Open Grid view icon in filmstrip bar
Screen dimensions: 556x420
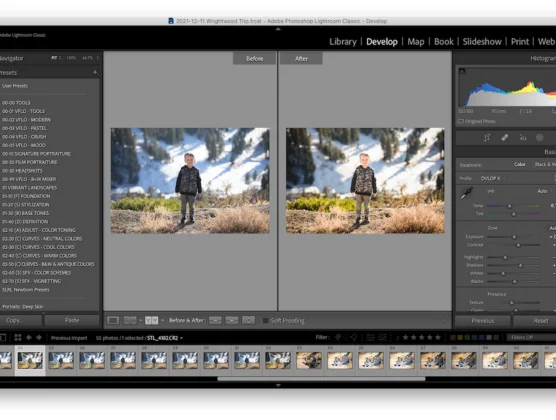18,338
